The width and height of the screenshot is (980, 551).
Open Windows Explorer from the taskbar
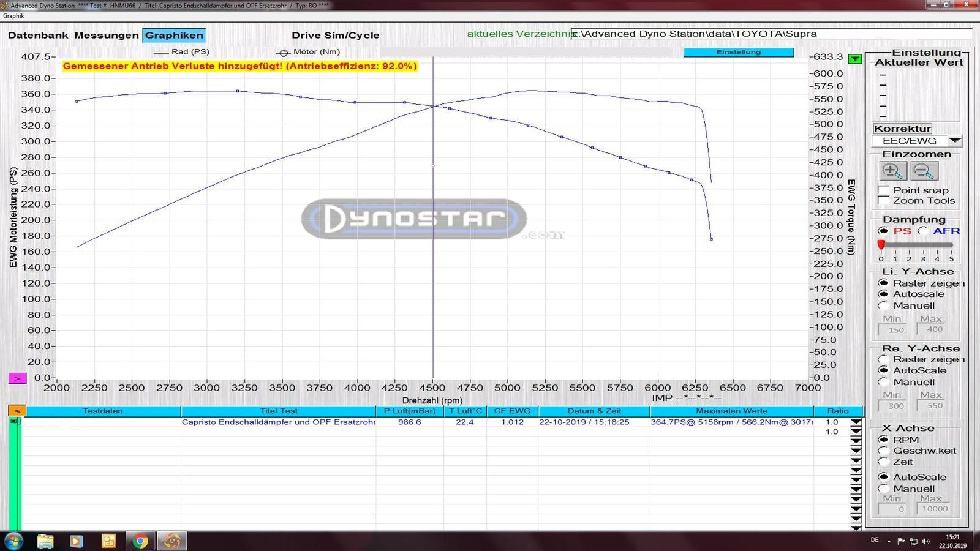45,541
